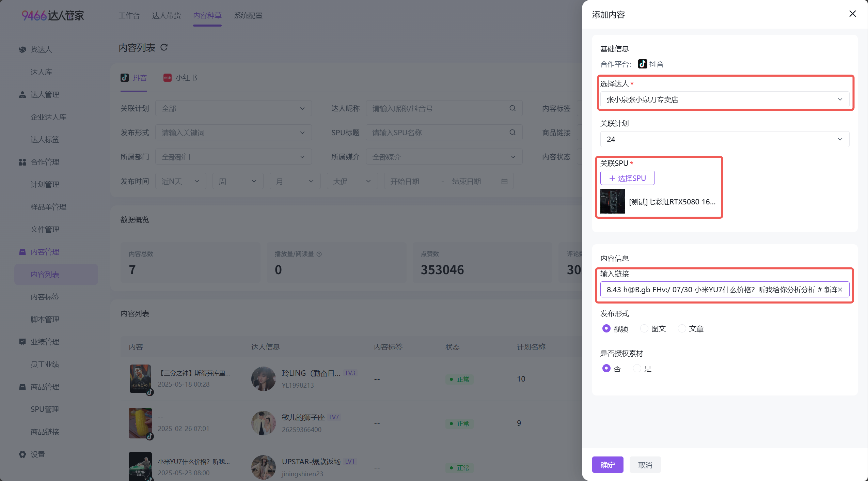Image resolution: width=868 pixels, height=481 pixels.
Task: Click the 合作管理 sidebar icon
Action: click(x=22, y=162)
